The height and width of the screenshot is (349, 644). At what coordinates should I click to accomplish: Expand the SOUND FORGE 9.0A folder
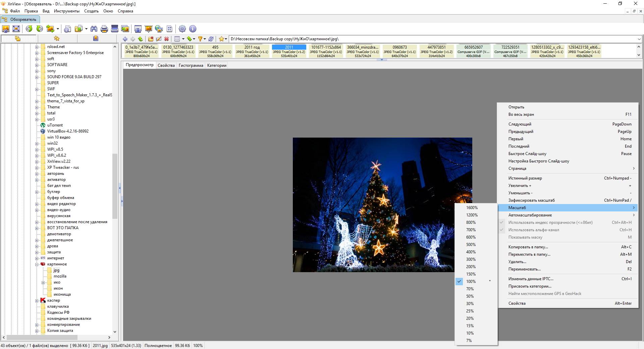tap(37, 77)
